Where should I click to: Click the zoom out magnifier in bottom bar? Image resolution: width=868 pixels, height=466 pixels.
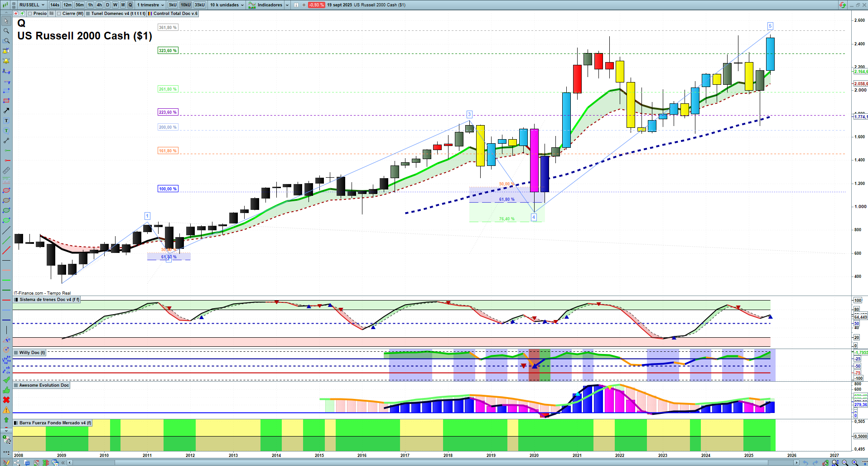pyautogui.click(x=845, y=463)
